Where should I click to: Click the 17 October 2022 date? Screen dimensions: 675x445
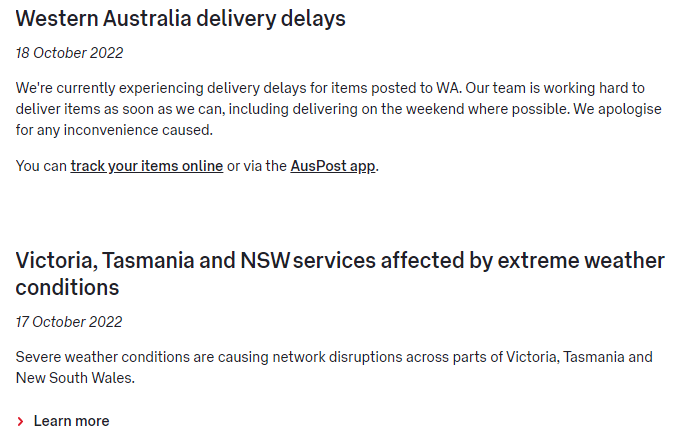tap(69, 322)
